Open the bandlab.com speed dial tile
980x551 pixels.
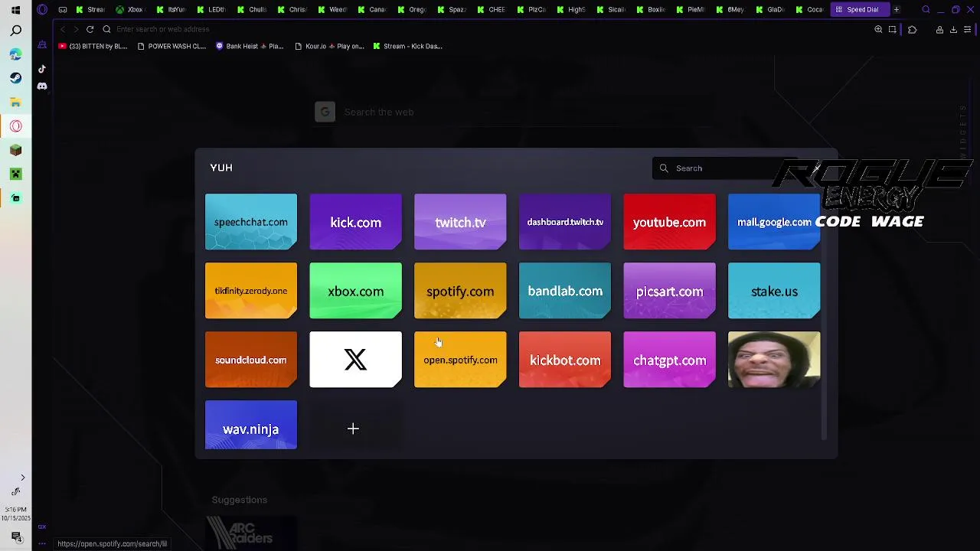(565, 291)
